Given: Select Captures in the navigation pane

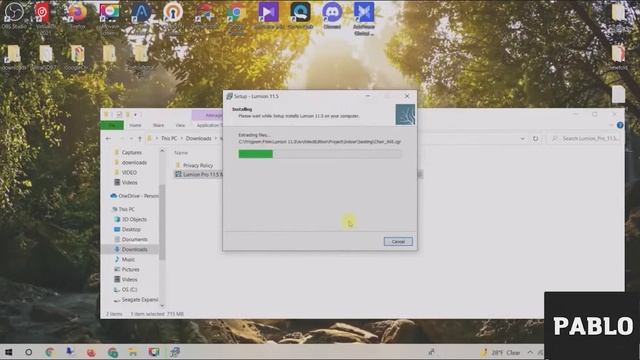Looking at the screenshot, I should [131, 152].
